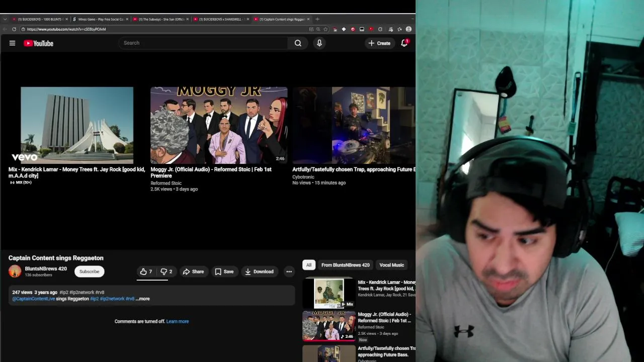Open a new browser tab
The image size is (644, 362).
317,19
